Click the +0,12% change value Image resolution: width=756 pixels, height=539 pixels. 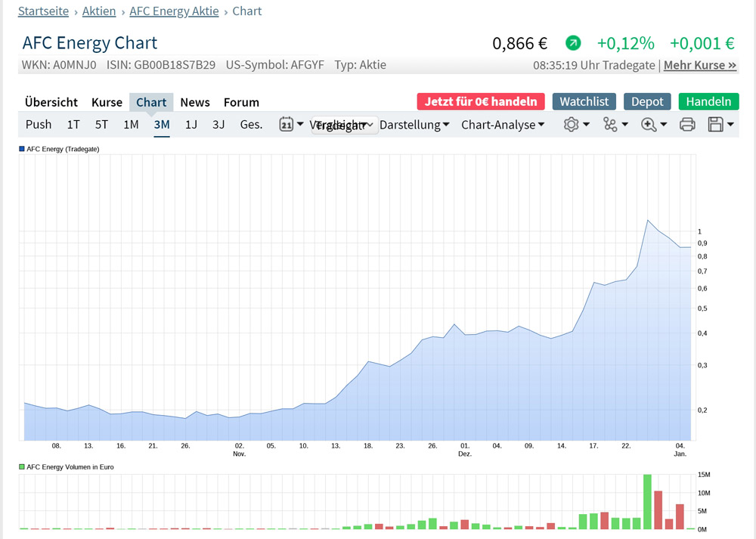pos(625,43)
